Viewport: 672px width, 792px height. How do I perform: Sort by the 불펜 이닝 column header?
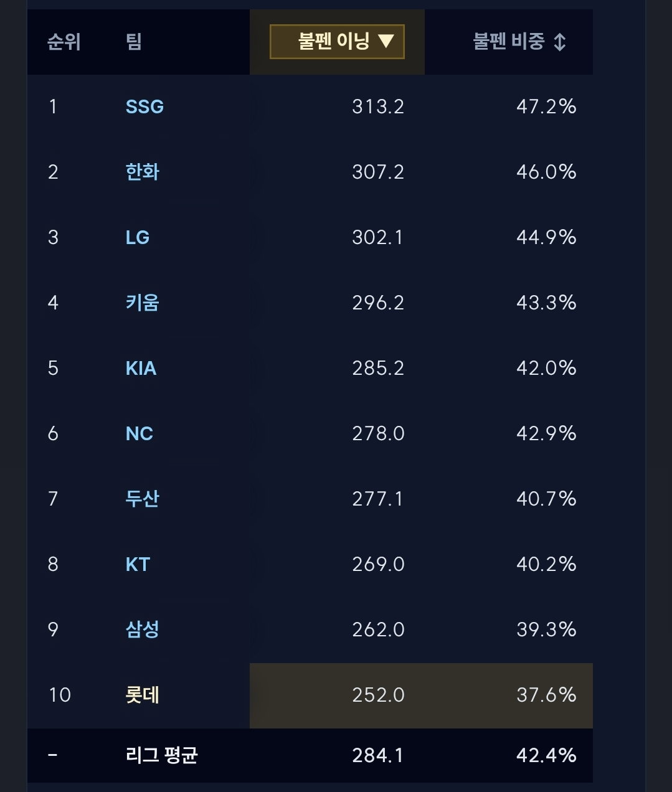(x=337, y=42)
